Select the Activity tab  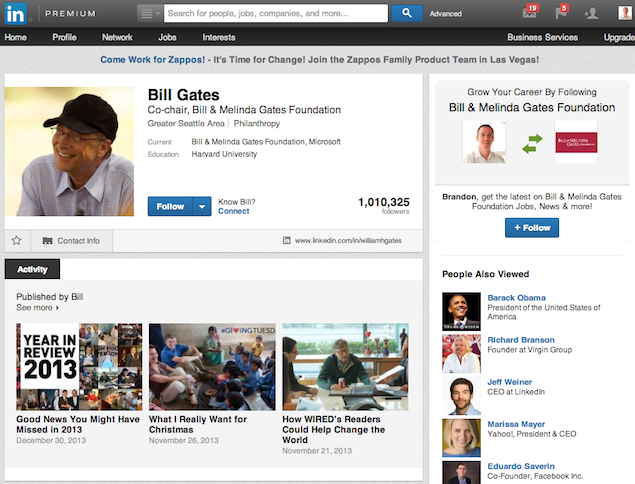pyautogui.click(x=32, y=269)
